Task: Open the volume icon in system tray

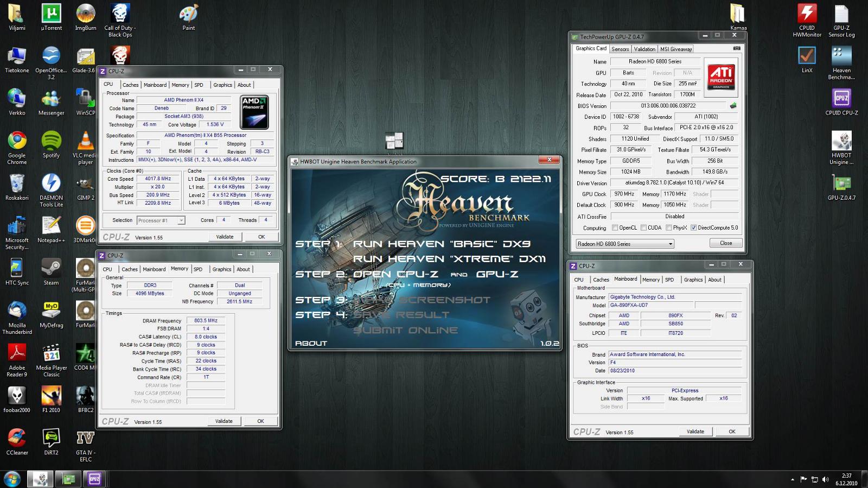Action: point(825,479)
